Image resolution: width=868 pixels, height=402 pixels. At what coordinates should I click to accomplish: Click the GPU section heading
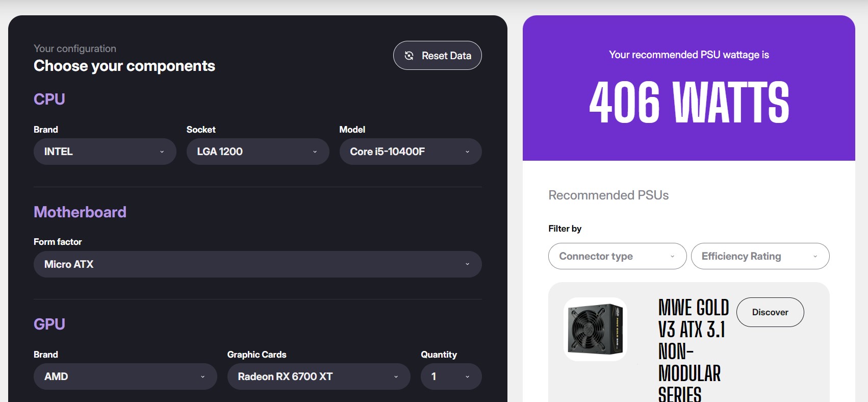coord(49,324)
